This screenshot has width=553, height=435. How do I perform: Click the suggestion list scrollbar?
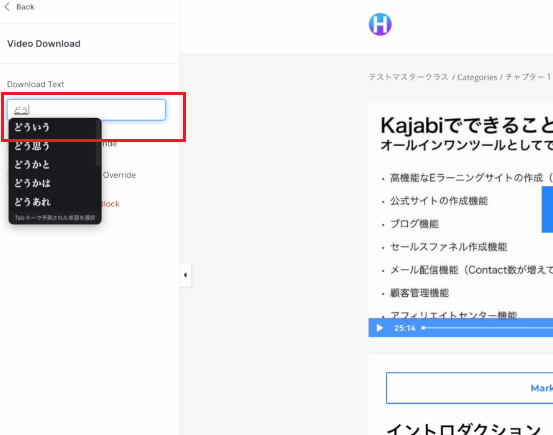pos(98,143)
